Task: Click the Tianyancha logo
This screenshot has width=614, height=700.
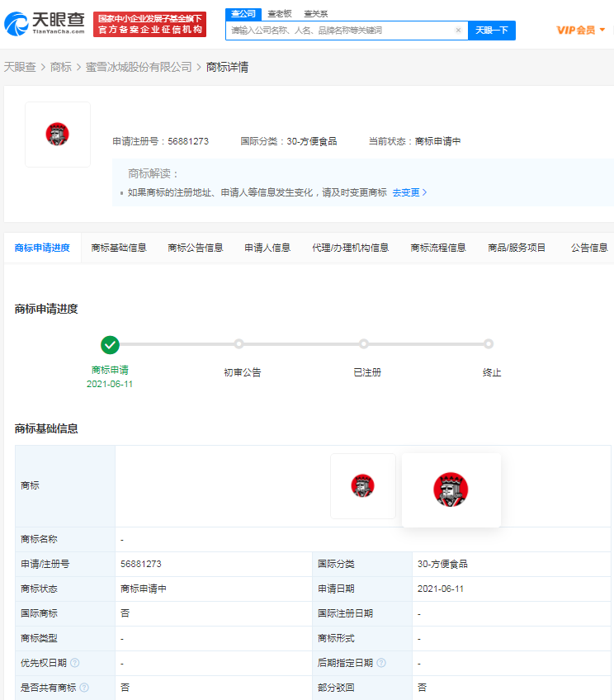Action: [x=45, y=25]
